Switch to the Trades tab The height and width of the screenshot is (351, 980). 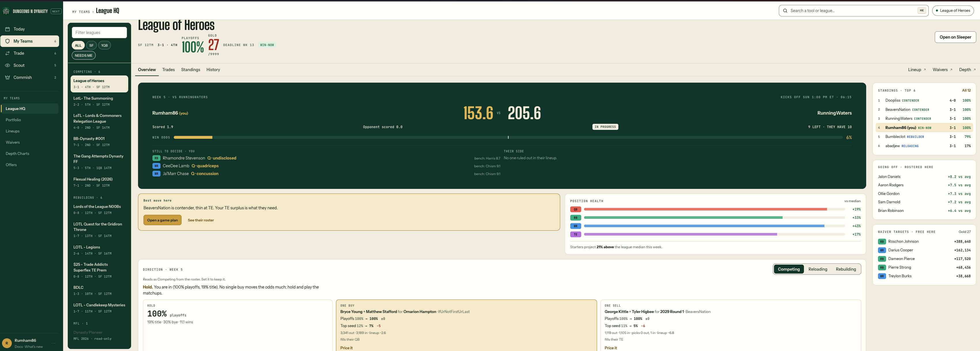click(168, 70)
